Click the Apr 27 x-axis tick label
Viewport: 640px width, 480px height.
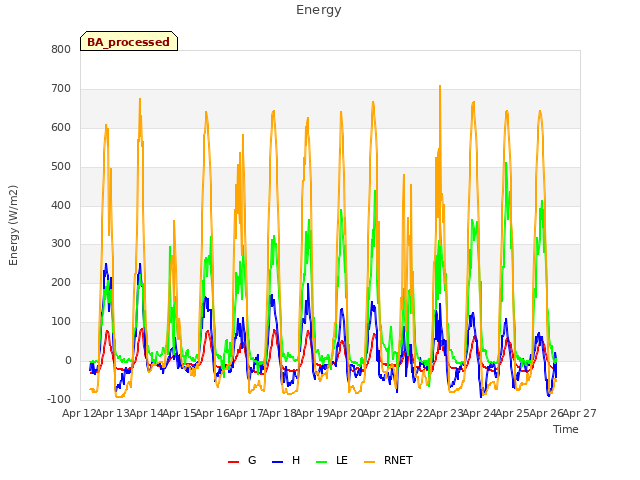580,413
